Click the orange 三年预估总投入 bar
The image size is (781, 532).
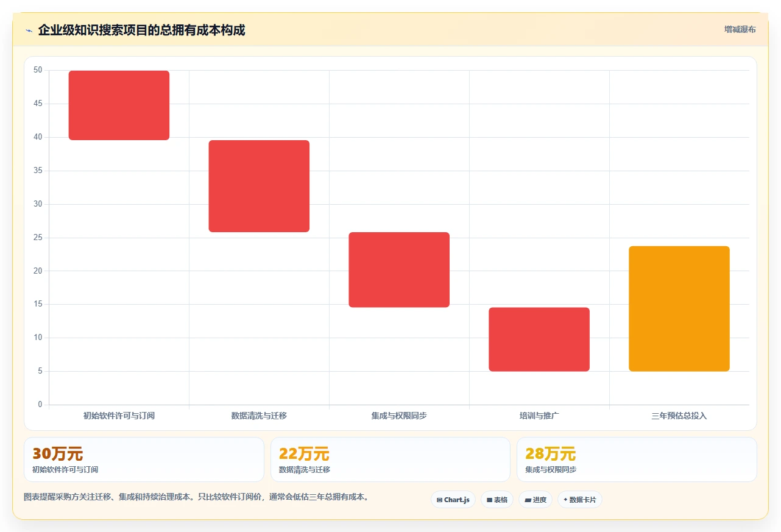click(679, 308)
